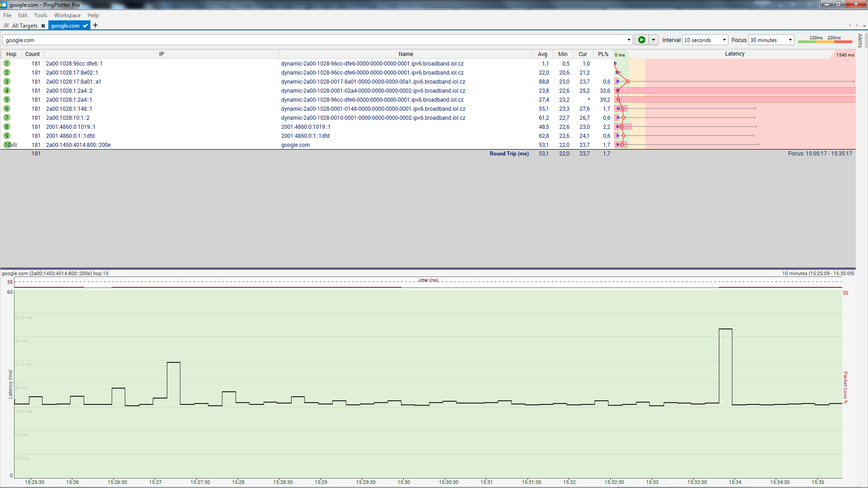The height and width of the screenshot is (488, 868).
Task: Open the tab list down-arrow at top right
Action: pos(864,26)
